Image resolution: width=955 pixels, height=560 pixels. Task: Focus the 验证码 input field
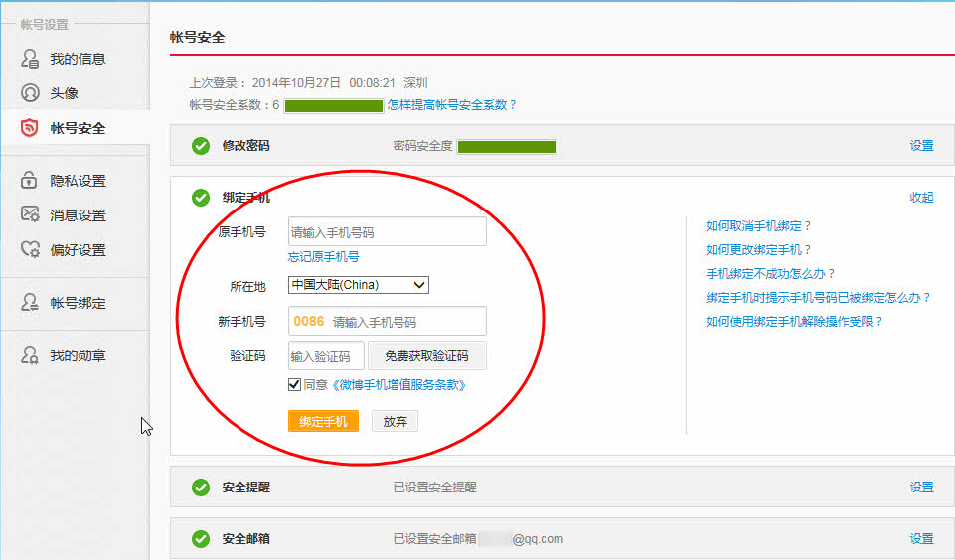(327, 356)
